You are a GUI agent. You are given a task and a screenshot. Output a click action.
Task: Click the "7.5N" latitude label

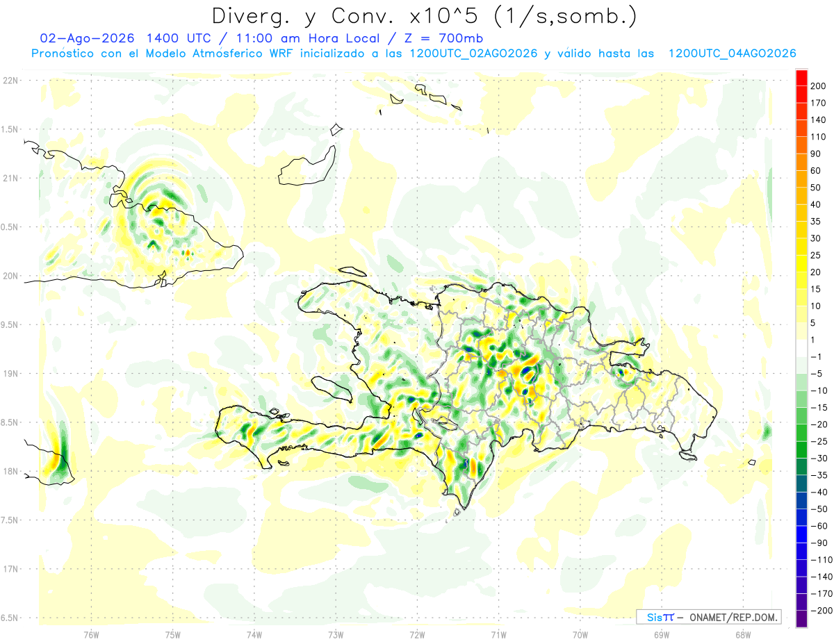tap(10, 520)
